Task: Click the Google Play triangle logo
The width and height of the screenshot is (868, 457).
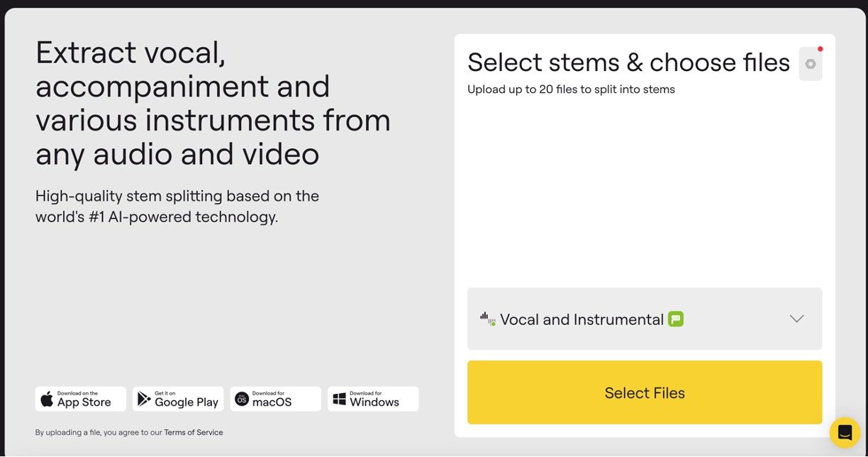Action: tap(144, 399)
